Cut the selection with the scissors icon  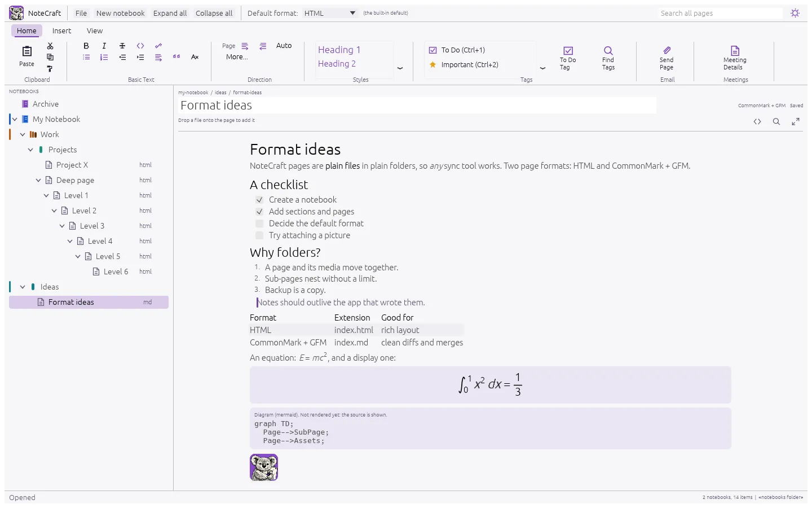coord(50,46)
